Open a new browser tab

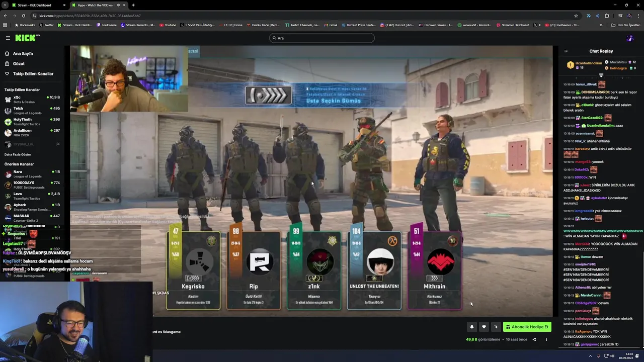[x=133, y=5]
